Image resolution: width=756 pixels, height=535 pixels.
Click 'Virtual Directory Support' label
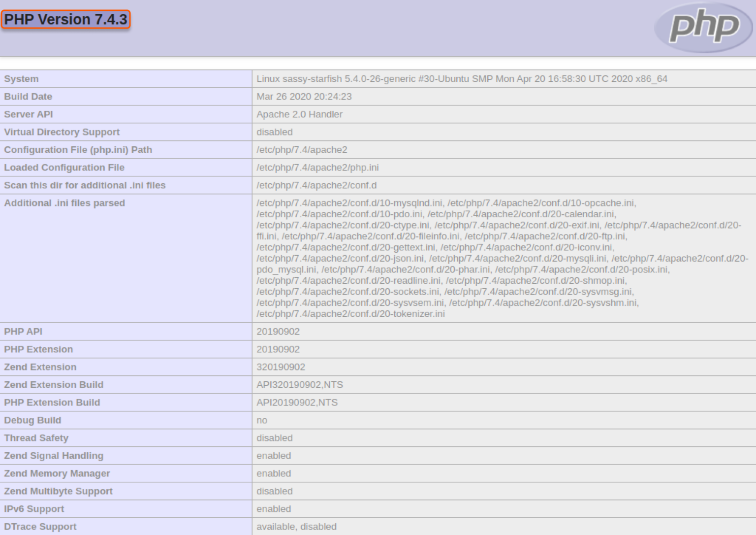(x=62, y=132)
